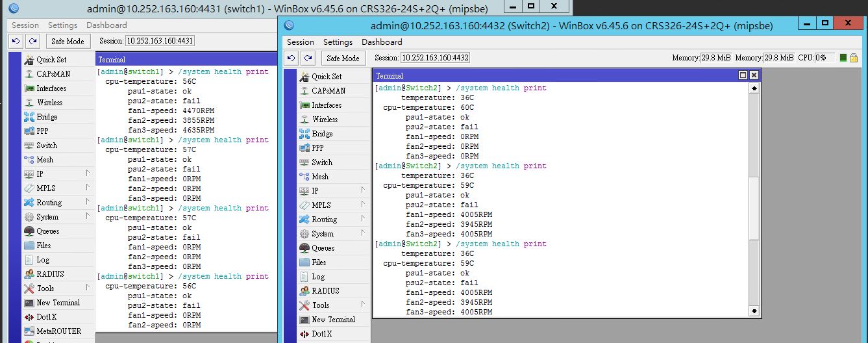Image resolution: width=868 pixels, height=343 pixels.
Task: Open Wireless in switch1 sidebar
Action: click(x=58, y=103)
